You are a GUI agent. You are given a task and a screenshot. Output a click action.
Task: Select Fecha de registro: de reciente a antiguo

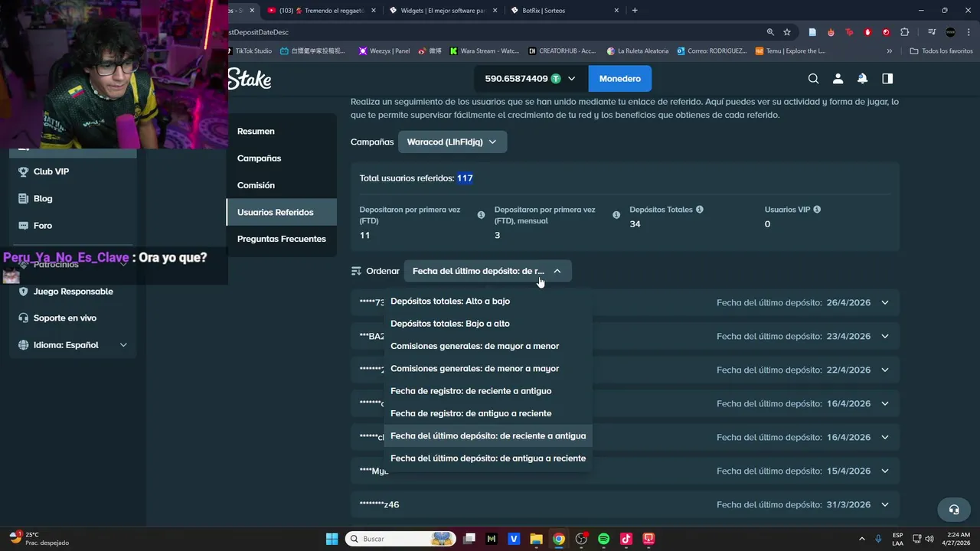point(488,391)
